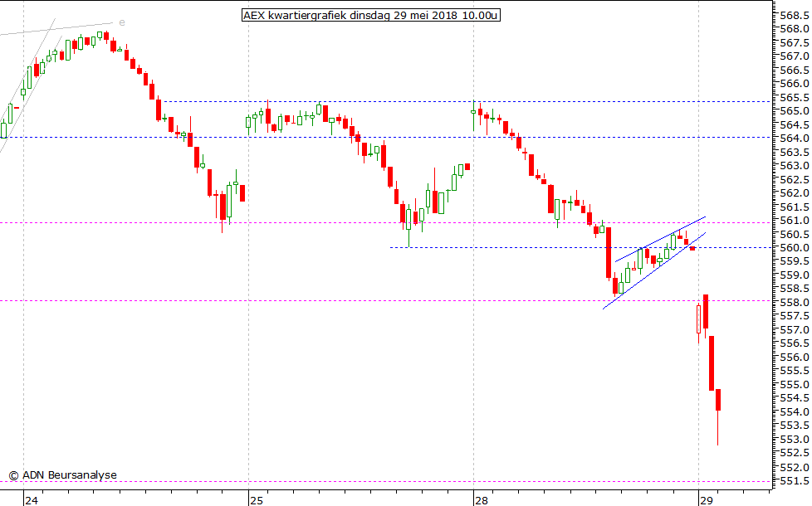Viewport: 812px width, 506px height.
Task: Click the 563.0 price axis label
Action: pos(795,166)
